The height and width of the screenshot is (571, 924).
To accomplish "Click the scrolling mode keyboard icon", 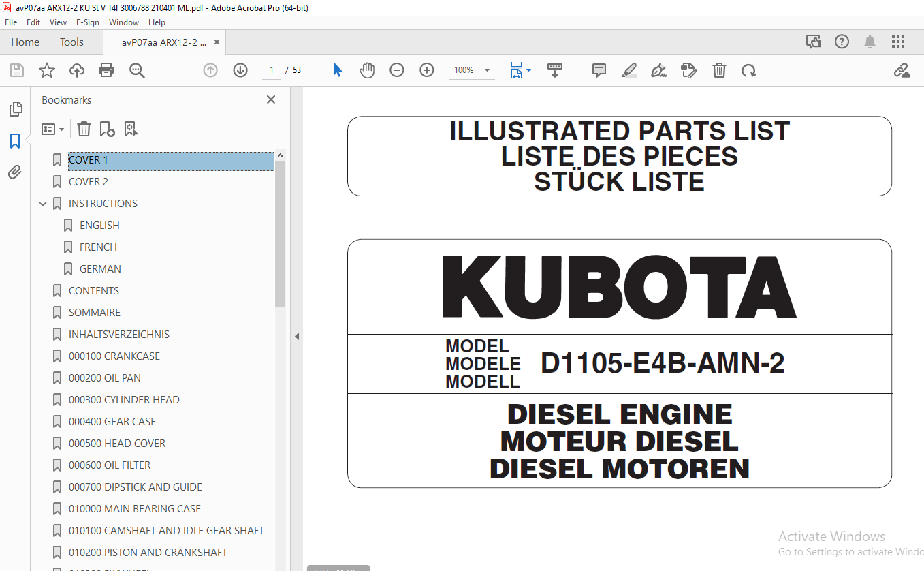I will coord(555,70).
